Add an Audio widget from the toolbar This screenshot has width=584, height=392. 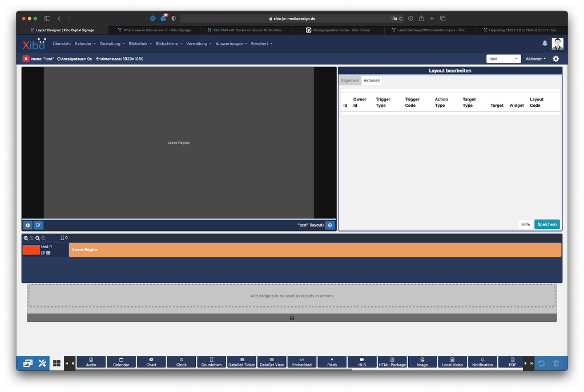tap(91, 362)
